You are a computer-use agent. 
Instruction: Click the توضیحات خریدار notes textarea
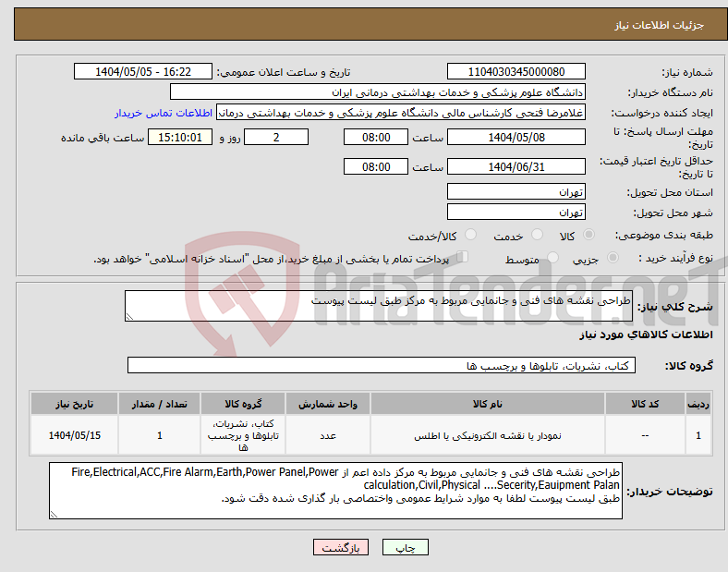pos(335,491)
